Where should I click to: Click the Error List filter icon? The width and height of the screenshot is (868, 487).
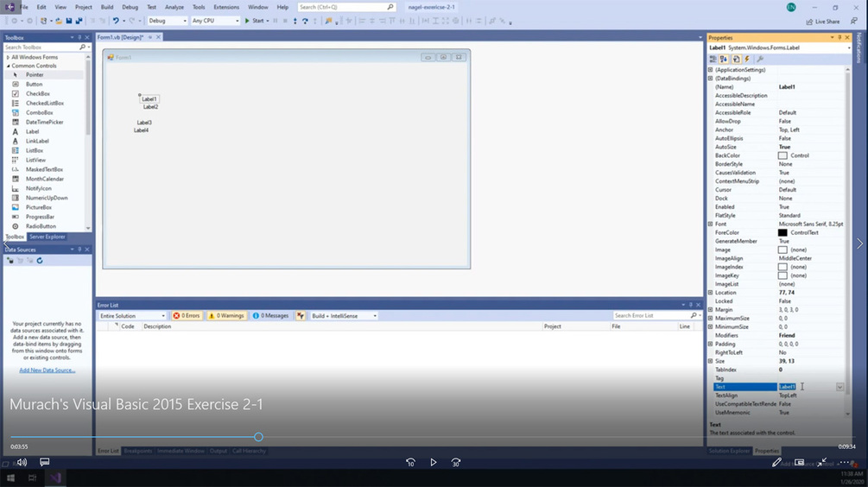[x=301, y=315]
